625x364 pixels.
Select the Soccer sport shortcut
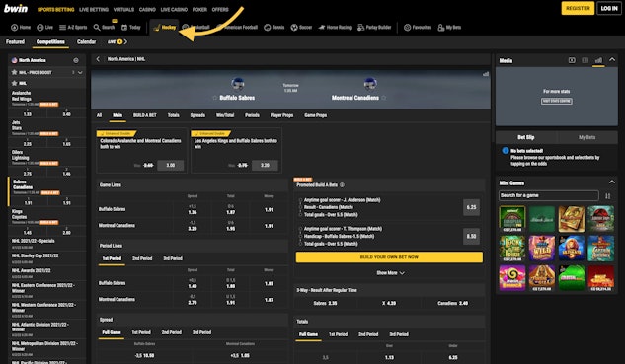[301, 27]
